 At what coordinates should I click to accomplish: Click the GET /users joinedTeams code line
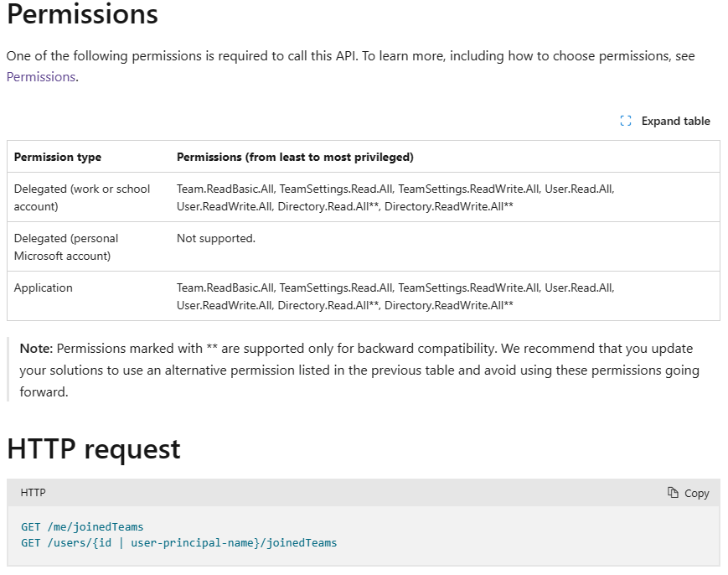178,543
